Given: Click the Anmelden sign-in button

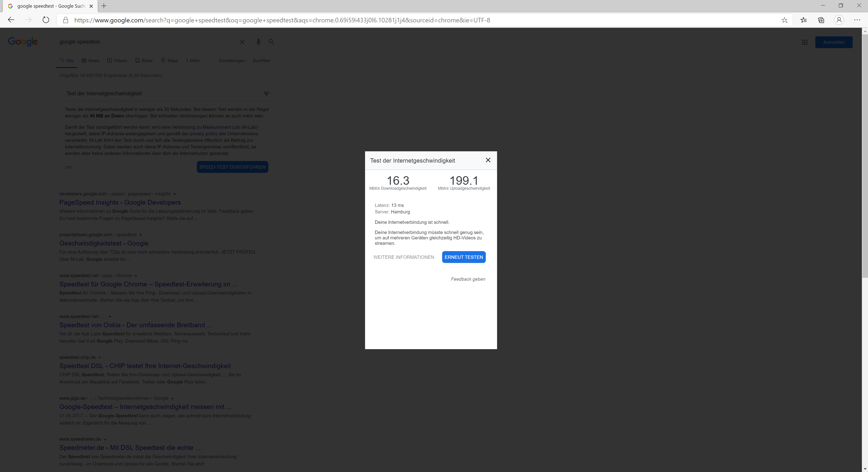Looking at the screenshot, I should (x=834, y=42).
